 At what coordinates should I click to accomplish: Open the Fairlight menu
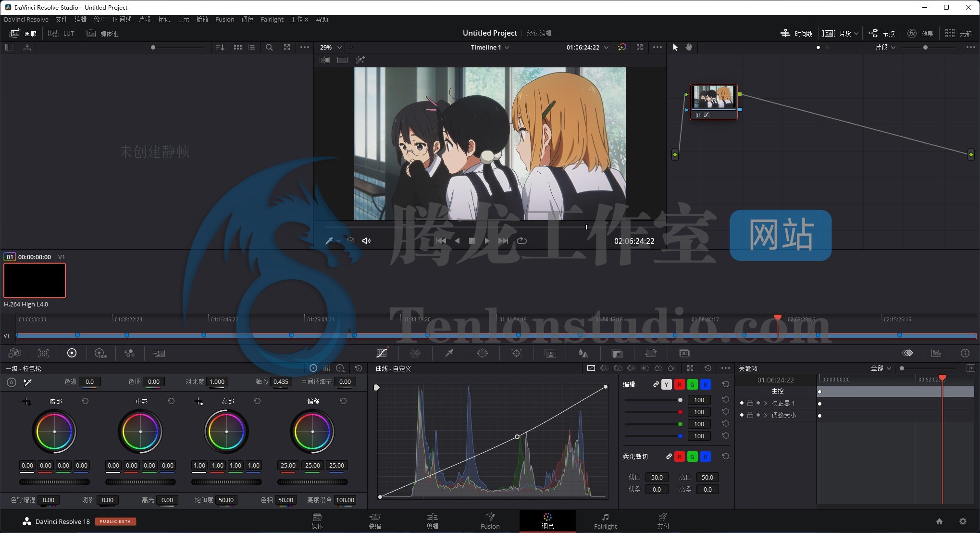point(272,19)
